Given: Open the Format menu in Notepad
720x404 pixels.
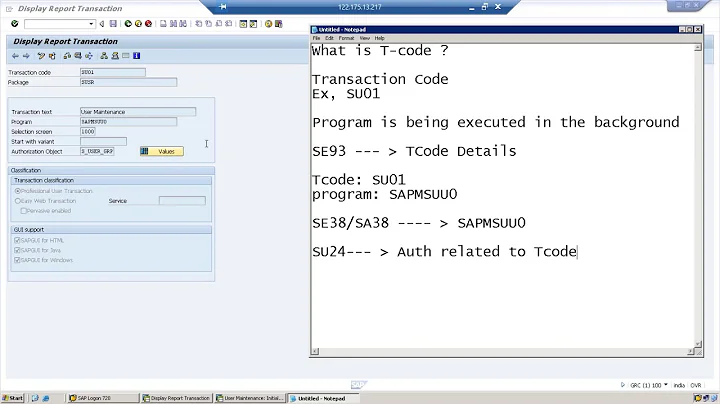Looking at the screenshot, I should [x=346, y=38].
